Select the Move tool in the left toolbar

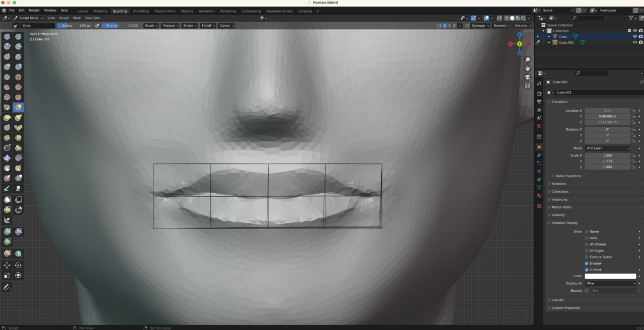pyautogui.click(x=7, y=265)
